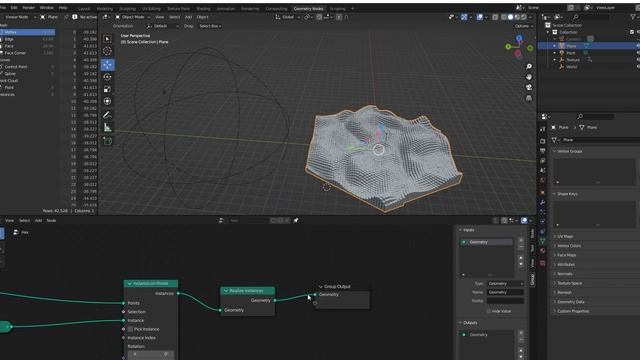Click the node editor pin icon
Image resolution: width=640 pixels, height=360 pixels.
[x=296, y=220]
